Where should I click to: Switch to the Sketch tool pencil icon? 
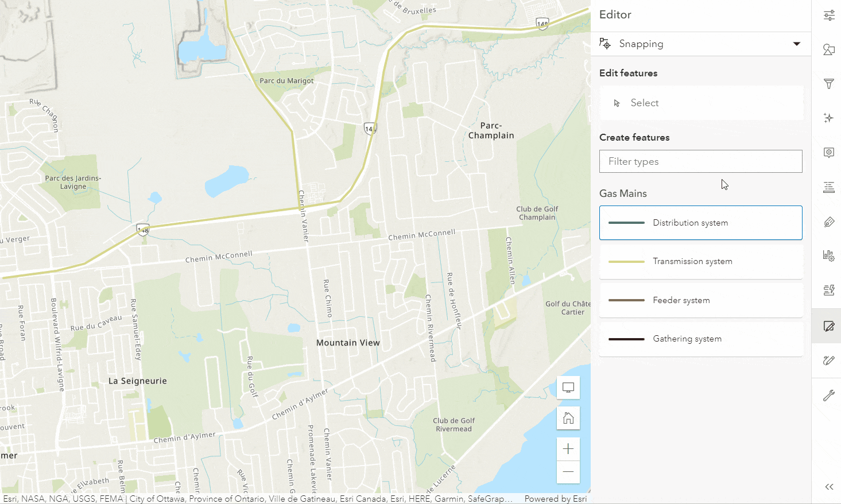[x=828, y=360]
